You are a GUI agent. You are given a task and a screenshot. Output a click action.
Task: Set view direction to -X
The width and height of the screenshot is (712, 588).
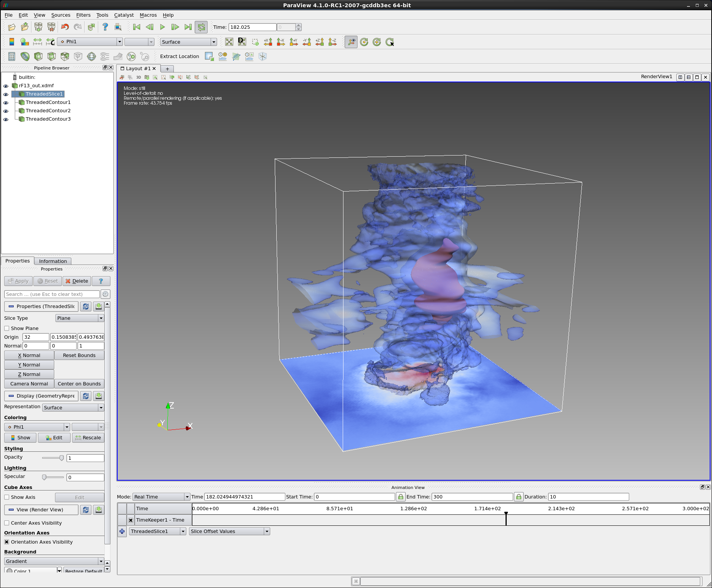pos(281,42)
